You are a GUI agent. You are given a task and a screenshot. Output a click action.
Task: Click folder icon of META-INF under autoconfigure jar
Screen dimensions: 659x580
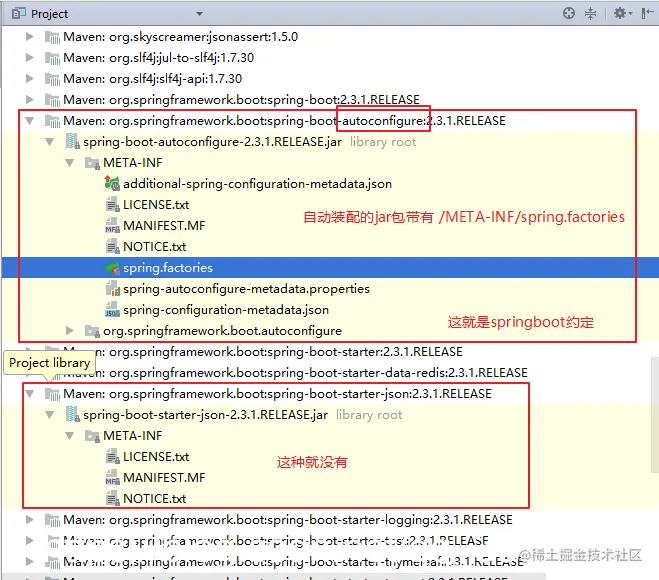92,163
